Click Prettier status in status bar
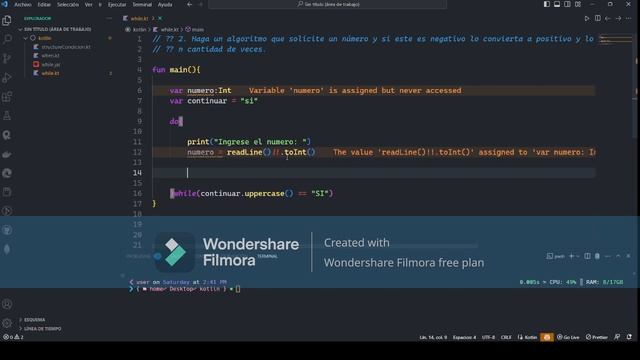The image size is (640, 360). 597,337
